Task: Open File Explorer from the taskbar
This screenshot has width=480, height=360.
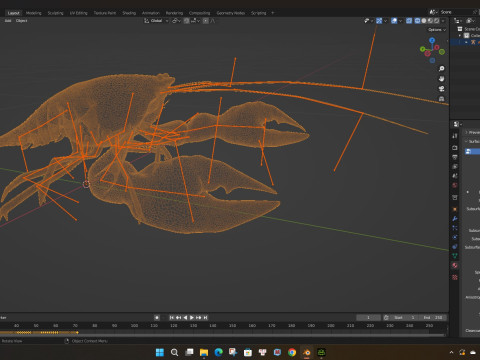Action: pos(204,352)
